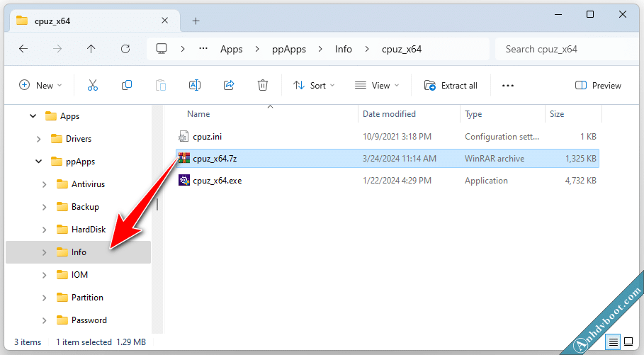Click the navigation pane scrollbar
The image size is (644, 355).
[157, 205]
